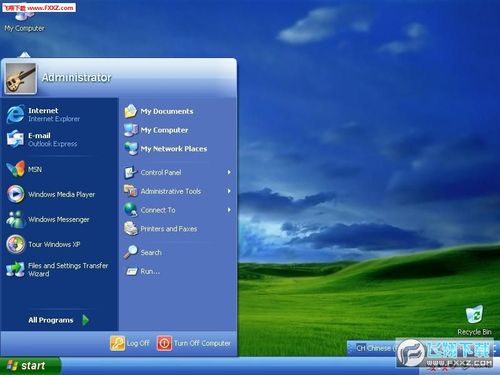Expand the Administrative Tools submenu arrow
This screenshot has height=375, width=500.
click(x=229, y=191)
